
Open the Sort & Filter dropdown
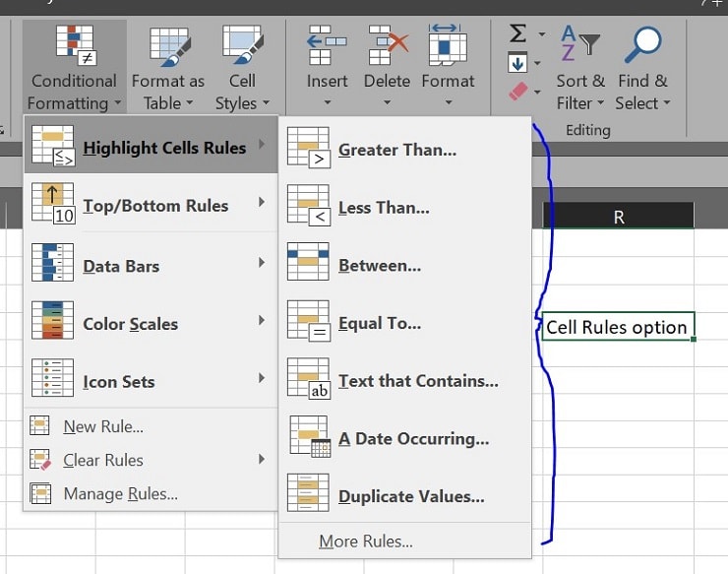[579, 67]
